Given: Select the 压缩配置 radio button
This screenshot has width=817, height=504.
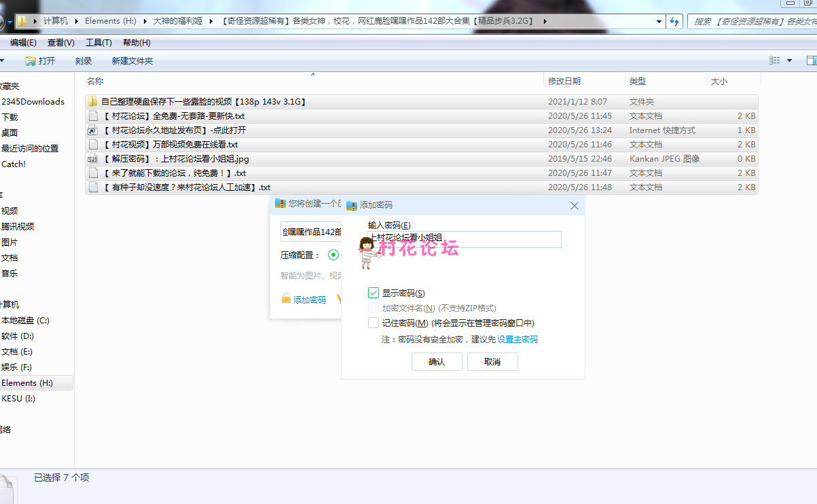Looking at the screenshot, I should coord(333,255).
